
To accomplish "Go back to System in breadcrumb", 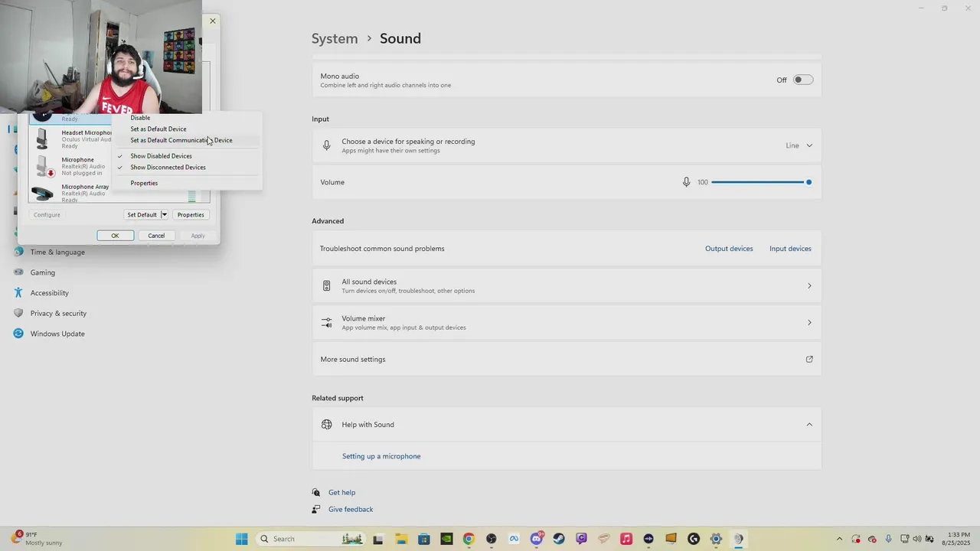I will [x=335, y=38].
